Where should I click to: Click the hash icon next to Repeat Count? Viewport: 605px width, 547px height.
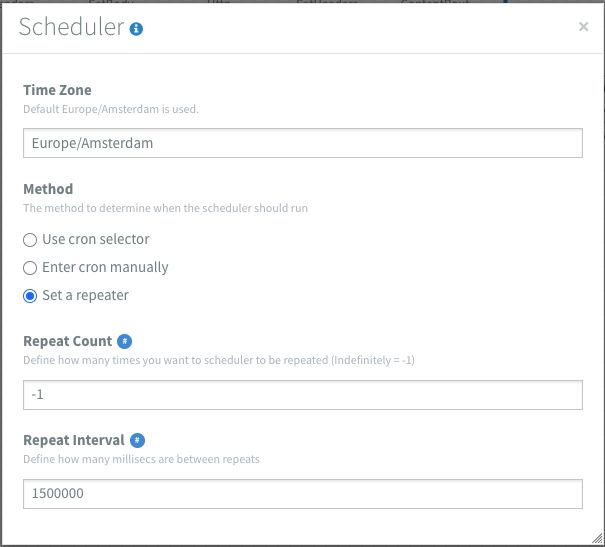tap(124, 340)
